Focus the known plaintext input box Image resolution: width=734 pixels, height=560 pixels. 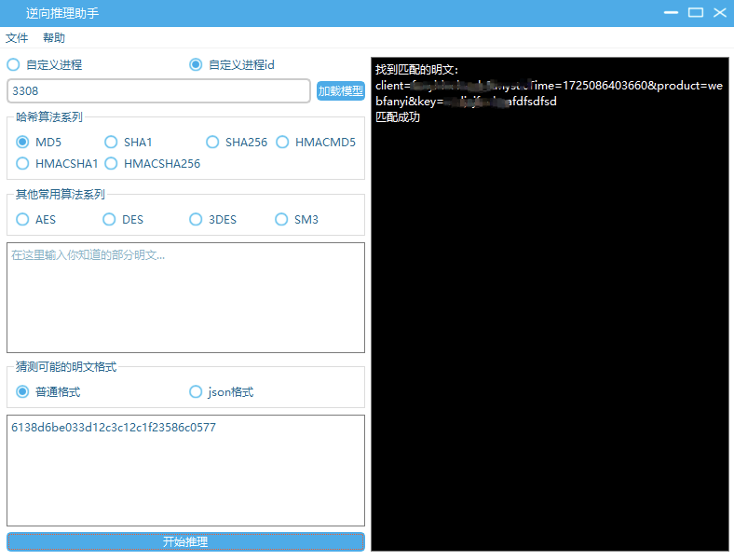(x=185, y=298)
